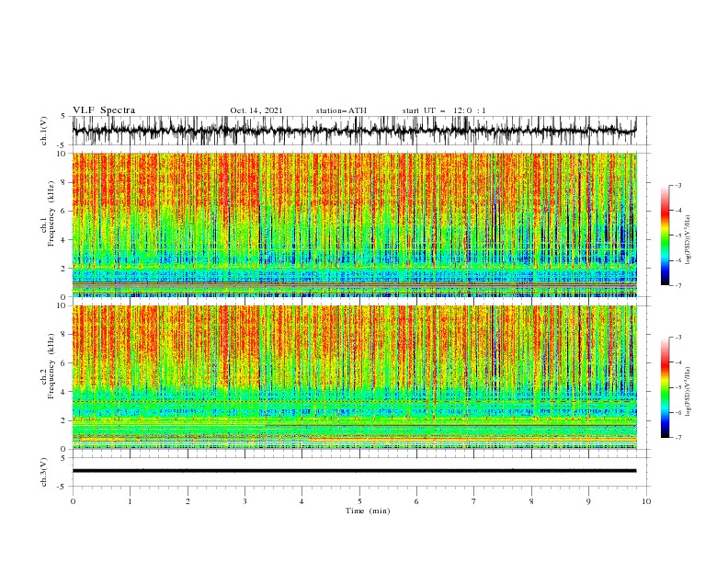This screenshot has height=563, width=728.
Task: Click the '-7' label on ch.2 color scale
Action: point(678,437)
